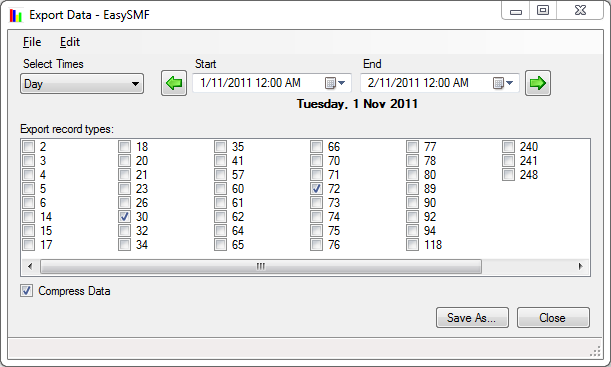This screenshot has width=611, height=367.
Task: Check record type 34
Action: pos(124,245)
